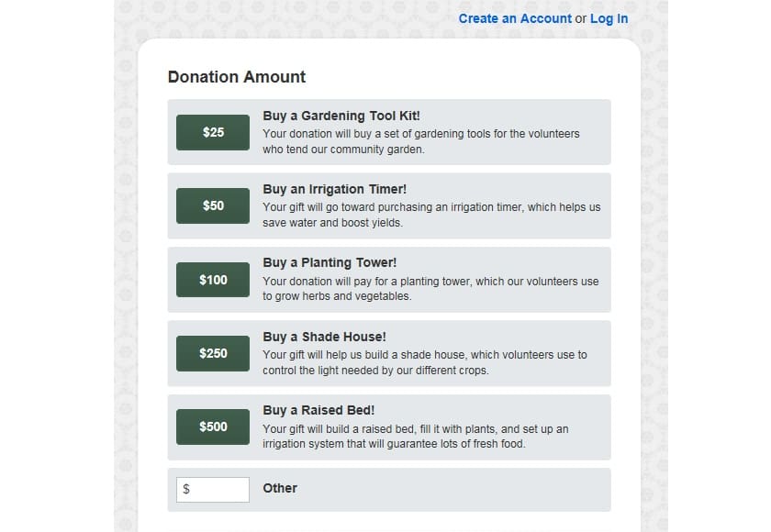The width and height of the screenshot is (771, 532).
Task: Click the "Buy a Shade House!" title
Action: tap(324, 337)
